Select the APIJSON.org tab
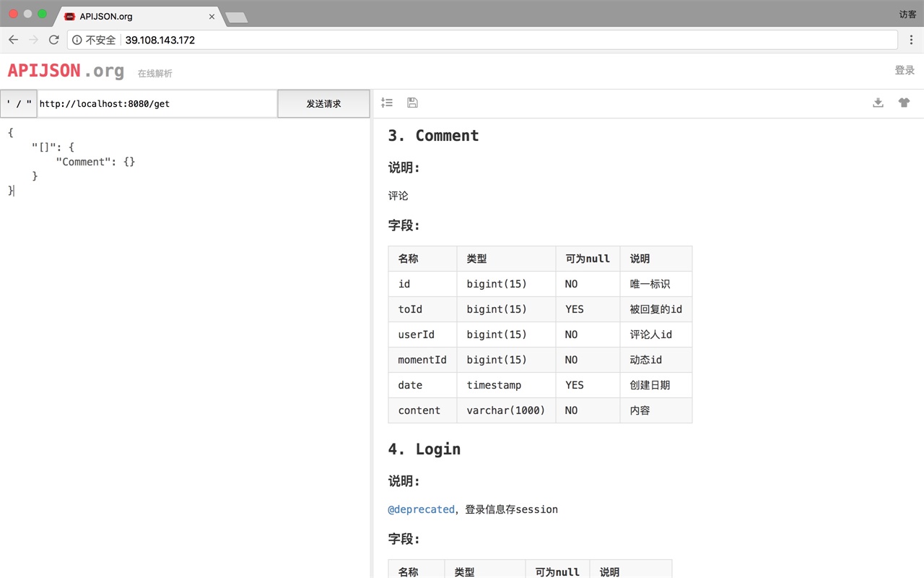The height and width of the screenshot is (578, 924). (x=139, y=16)
